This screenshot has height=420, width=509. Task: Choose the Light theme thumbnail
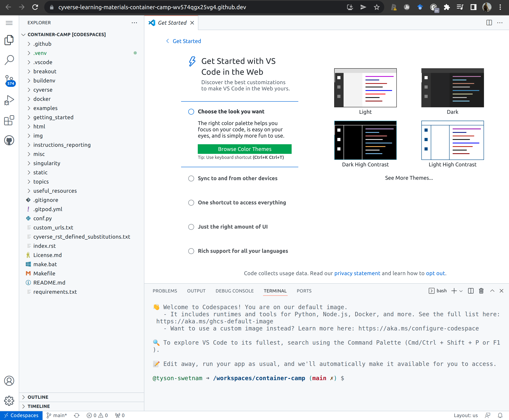click(x=365, y=88)
